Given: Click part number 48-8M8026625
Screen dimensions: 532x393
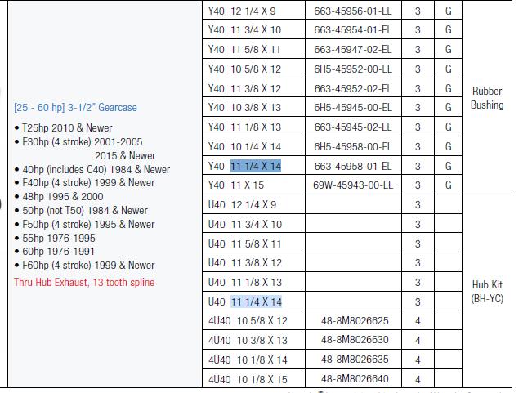Looking at the screenshot, I should tap(355, 321).
